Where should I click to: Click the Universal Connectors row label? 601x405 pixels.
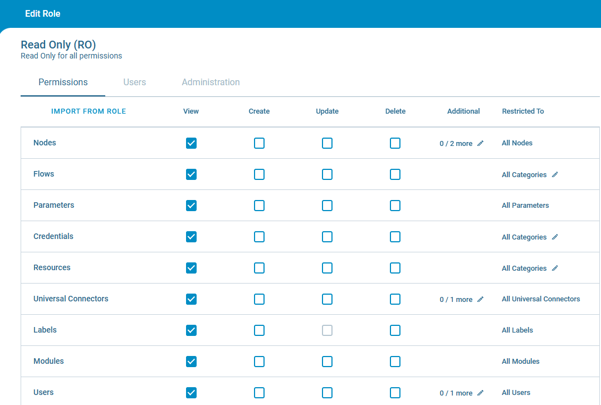[70, 299]
